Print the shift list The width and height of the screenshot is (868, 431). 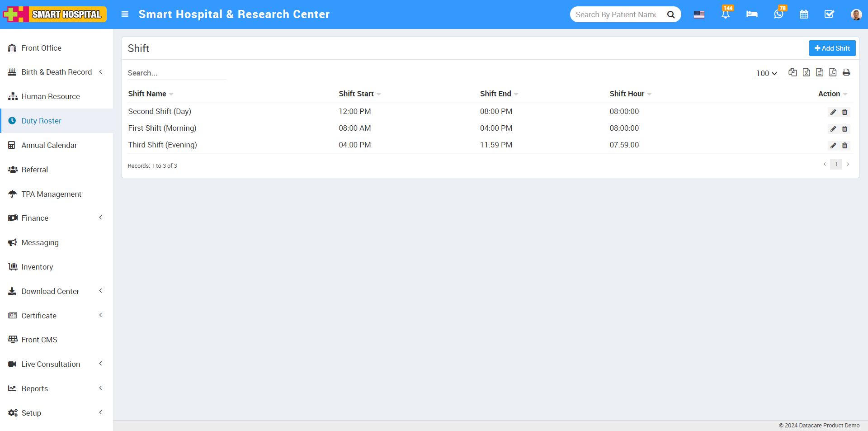[x=846, y=72]
